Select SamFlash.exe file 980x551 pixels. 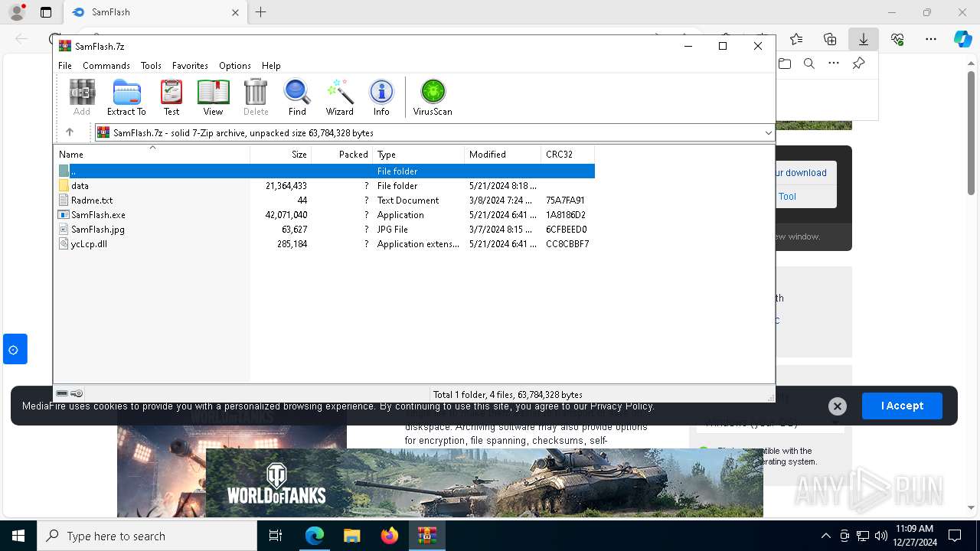[x=324, y=215]
